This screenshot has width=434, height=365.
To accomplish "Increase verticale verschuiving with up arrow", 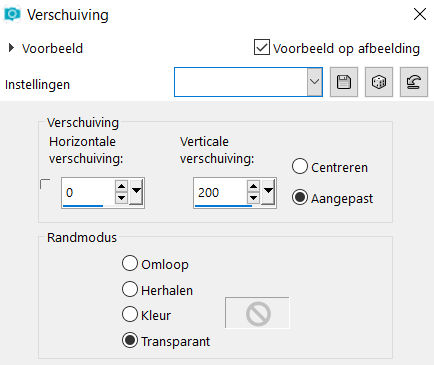I will point(254,186).
